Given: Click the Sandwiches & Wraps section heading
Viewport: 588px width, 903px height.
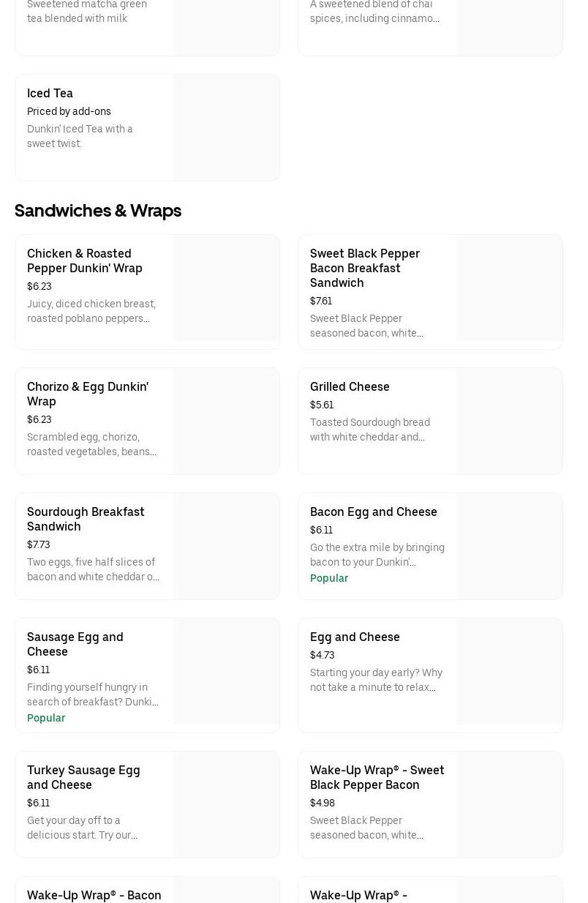Looking at the screenshot, I should pos(98,211).
